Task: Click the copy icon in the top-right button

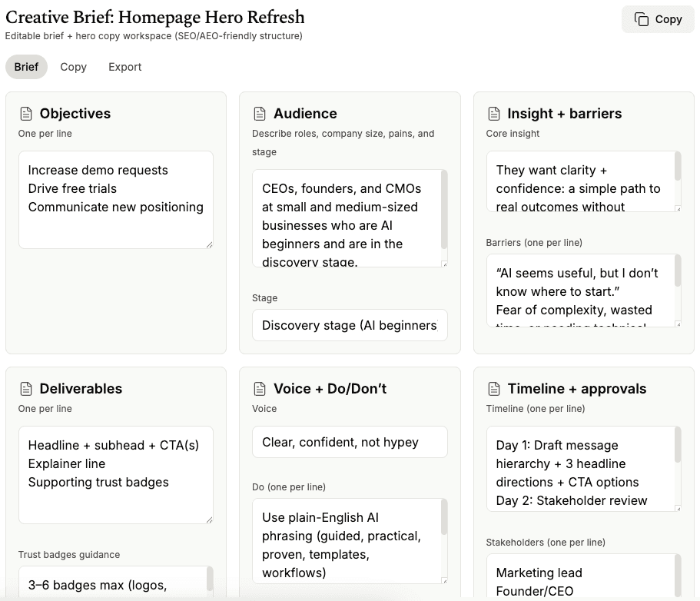Action: [641, 19]
